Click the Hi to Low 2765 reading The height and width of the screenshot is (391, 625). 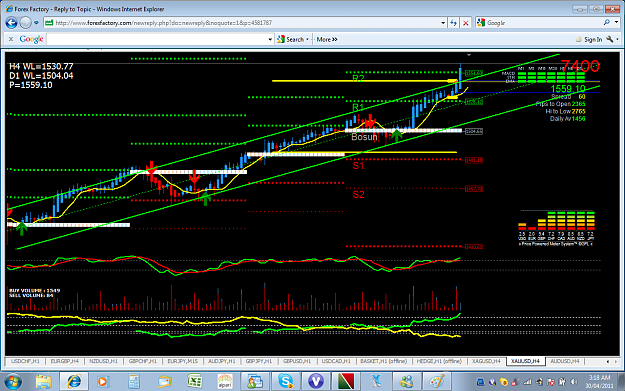(565, 112)
